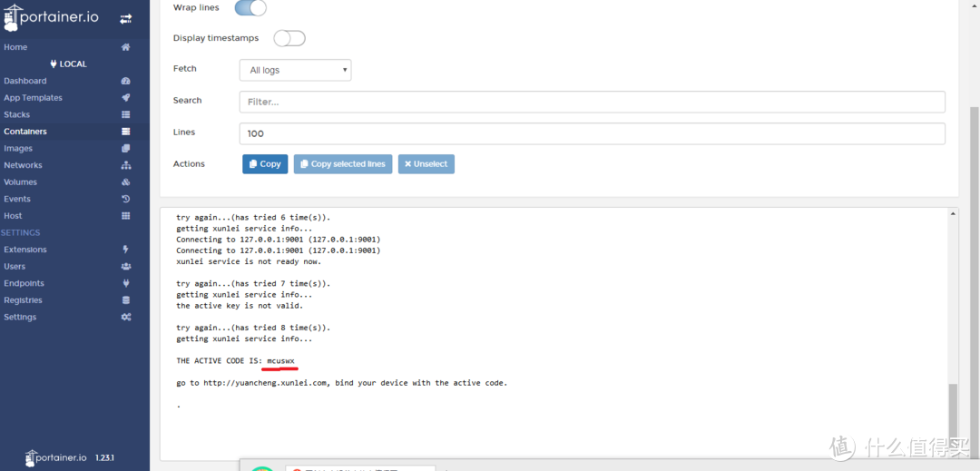Go to the Volumes section
The image size is (980, 471).
point(21,182)
